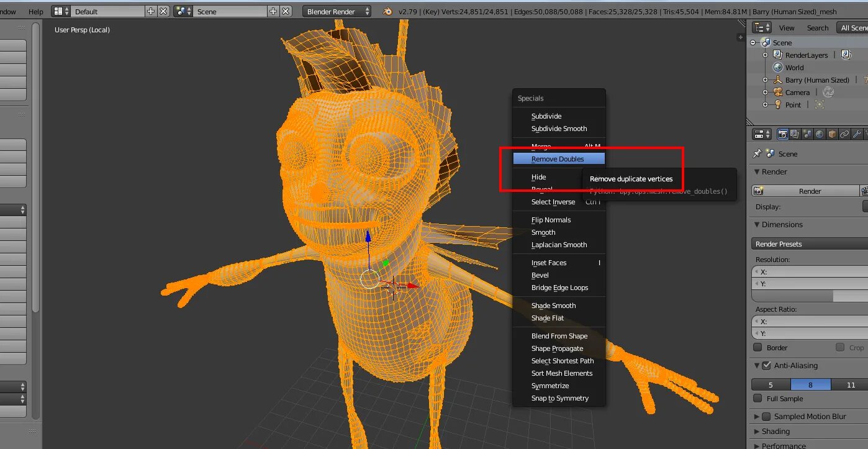Click camera data icon right of Camera row
This screenshot has width=868, height=449.
[828, 92]
